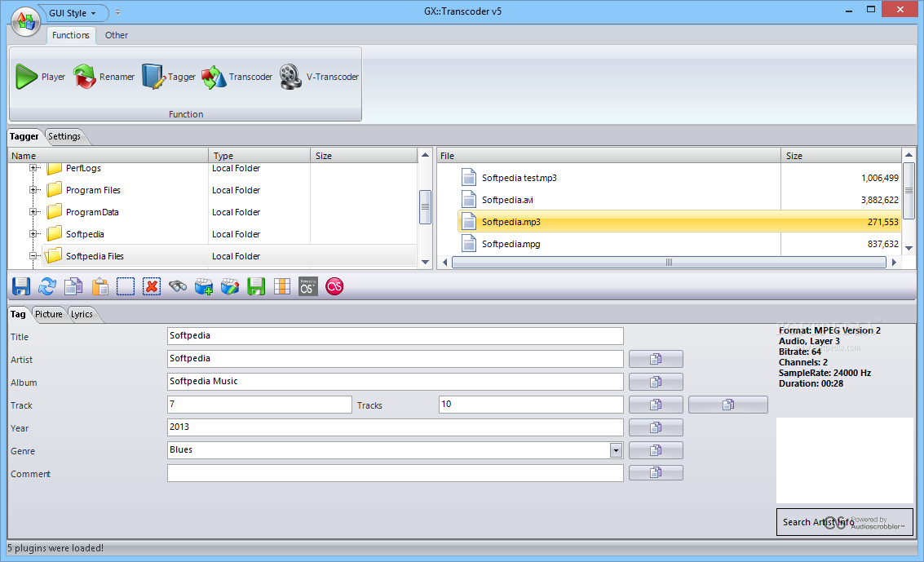Collapse the Softpedia Files folder
Screen dimensions: 924x562
coord(33,255)
